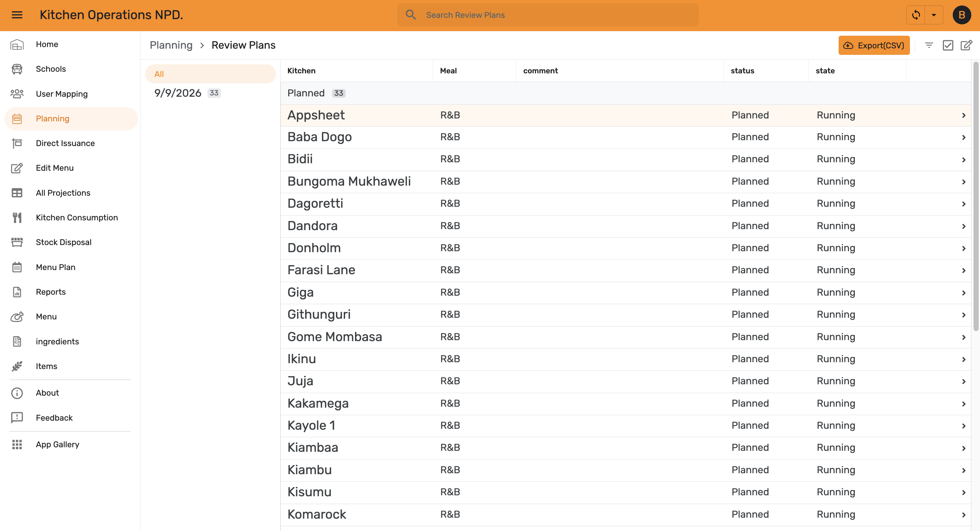Image resolution: width=980 pixels, height=531 pixels.
Task: Click the edit pencil icon in toolbar
Action: click(x=966, y=45)
